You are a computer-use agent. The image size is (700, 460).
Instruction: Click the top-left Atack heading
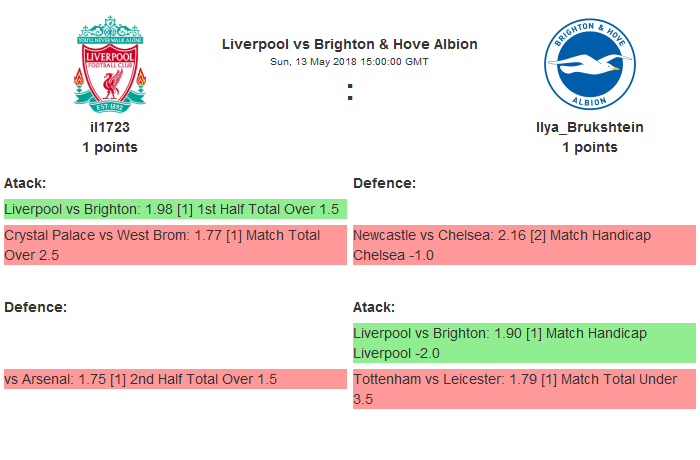pyautogui.click(x=25, y=183)
